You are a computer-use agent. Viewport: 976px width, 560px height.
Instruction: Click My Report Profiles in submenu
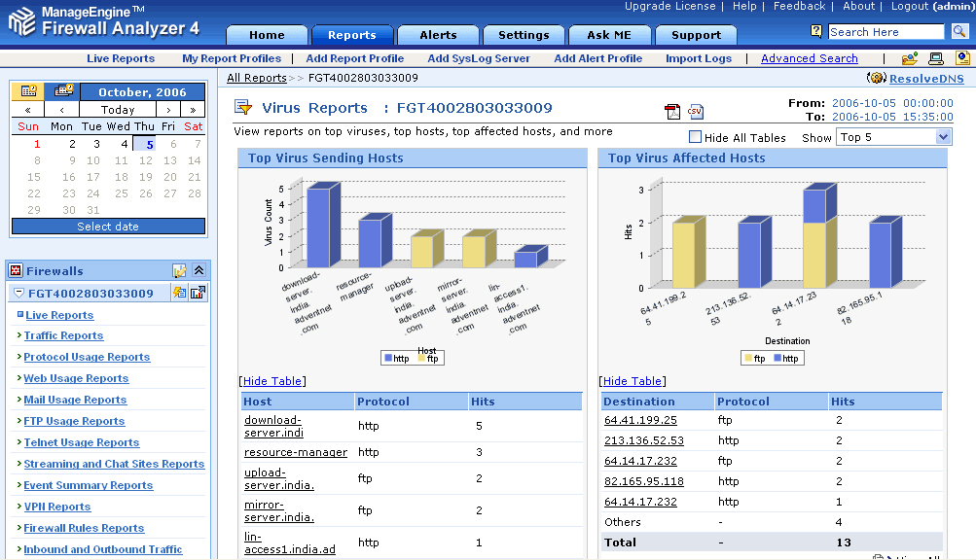click(232, 58)
